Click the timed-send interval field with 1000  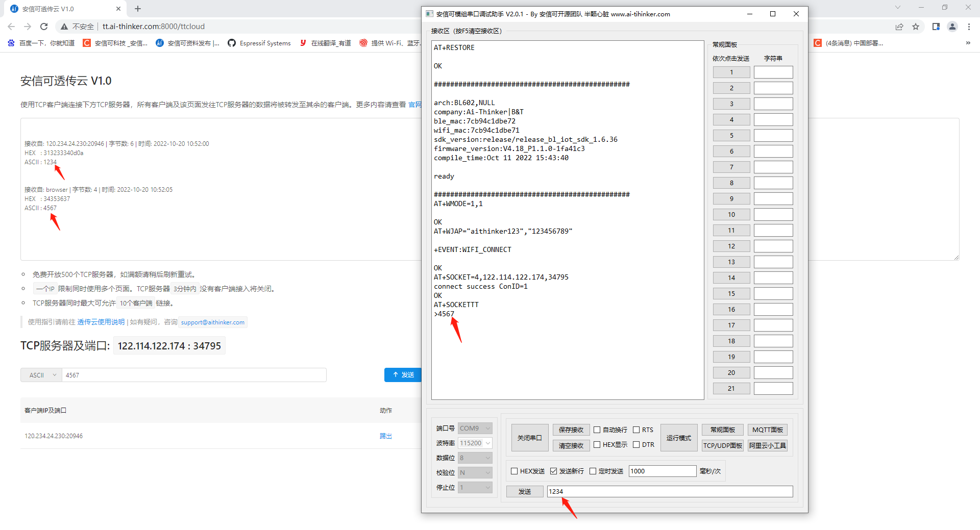click(663, 471)
